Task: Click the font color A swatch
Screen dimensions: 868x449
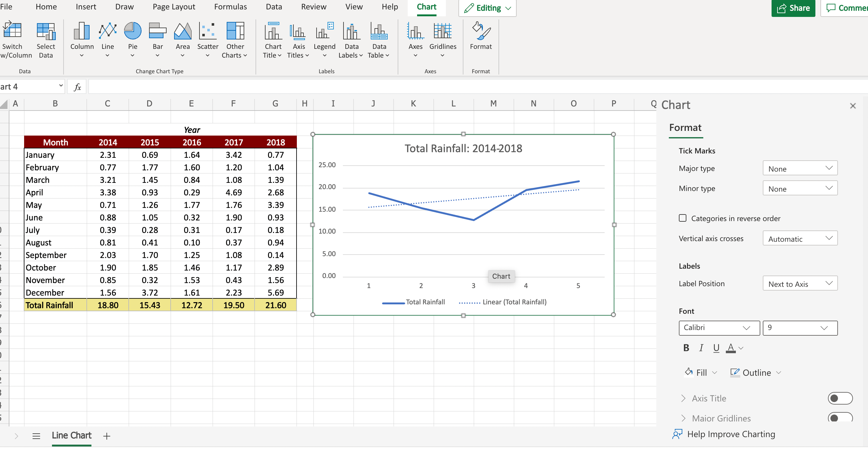Action: (730, 348)
